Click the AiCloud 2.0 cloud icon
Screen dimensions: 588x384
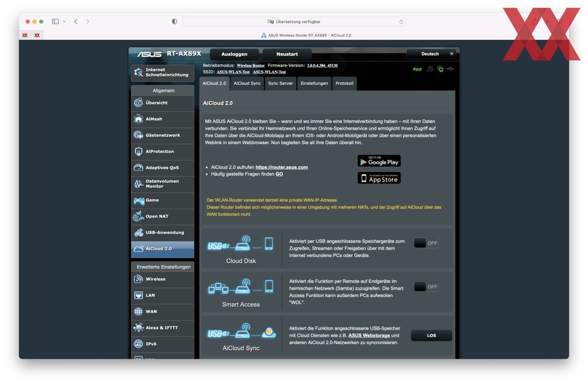138,249
